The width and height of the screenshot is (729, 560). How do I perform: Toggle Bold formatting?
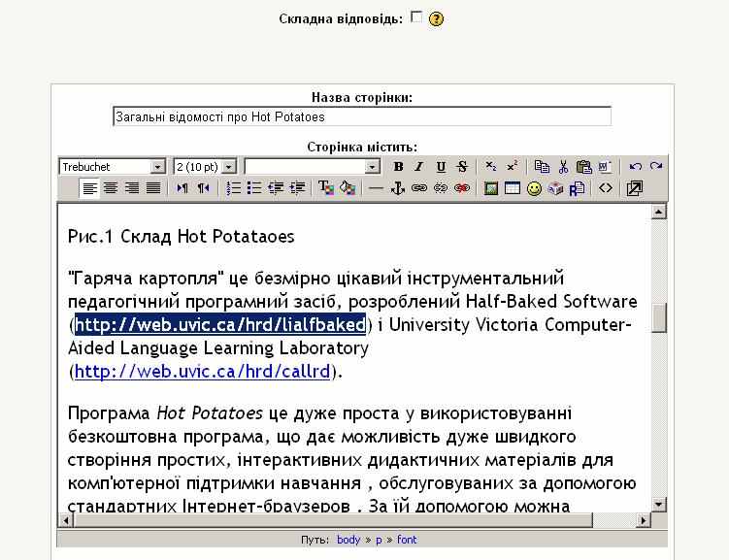pyautogui.click(x=398, y=166)
